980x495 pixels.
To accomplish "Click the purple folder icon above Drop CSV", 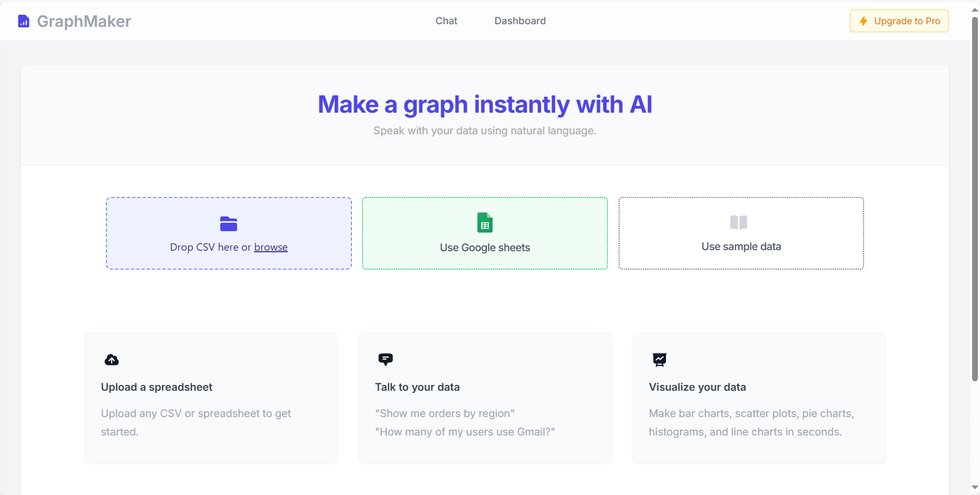I will pyautogui.click(x=228, y=223).
